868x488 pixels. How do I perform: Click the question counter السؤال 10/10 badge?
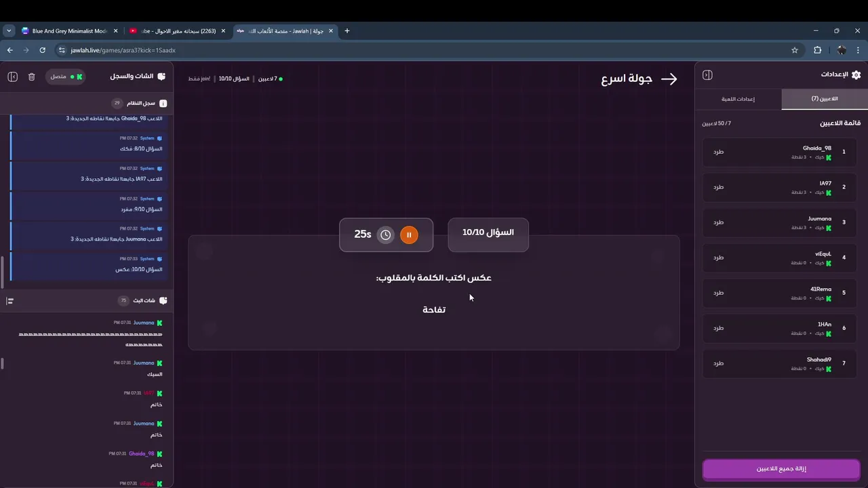click(488, 235)
